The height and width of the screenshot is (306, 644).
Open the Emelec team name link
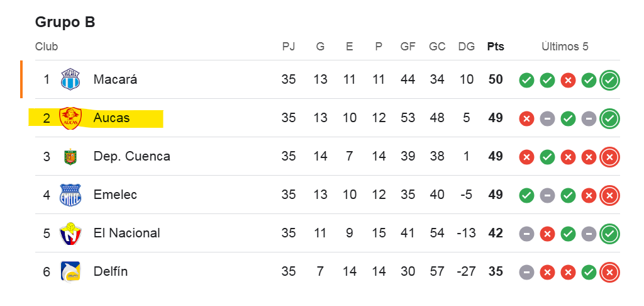[x=115, y=195]
